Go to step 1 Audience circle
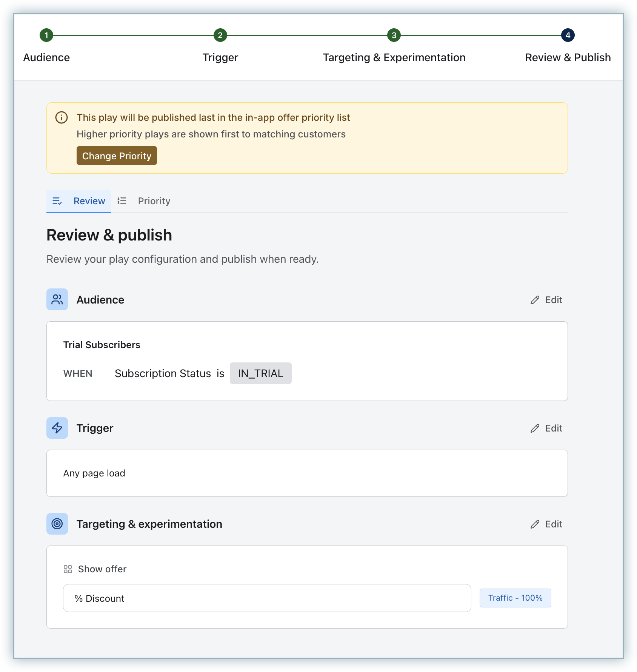The width and height of the screenshot is (637, 672). pos(46,35)
